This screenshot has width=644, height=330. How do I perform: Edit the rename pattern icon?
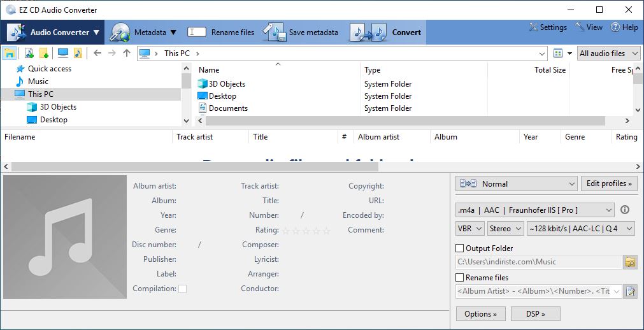[x=630, y=291]
